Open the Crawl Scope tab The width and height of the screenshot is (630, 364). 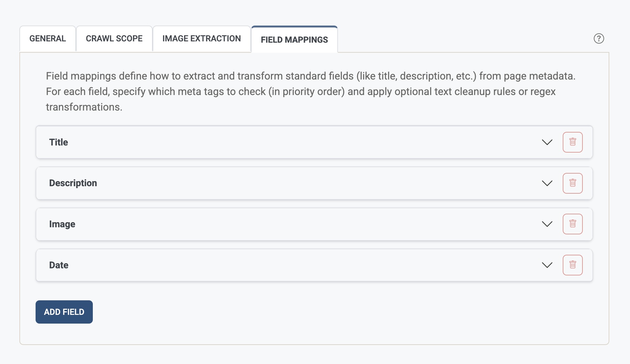pyautogui.click(x=114, y=39)
